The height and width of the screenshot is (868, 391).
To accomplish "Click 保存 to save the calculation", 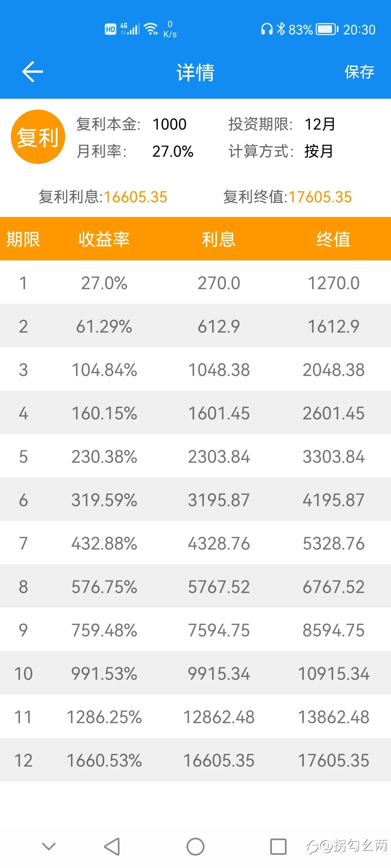I will pos(359,72).
